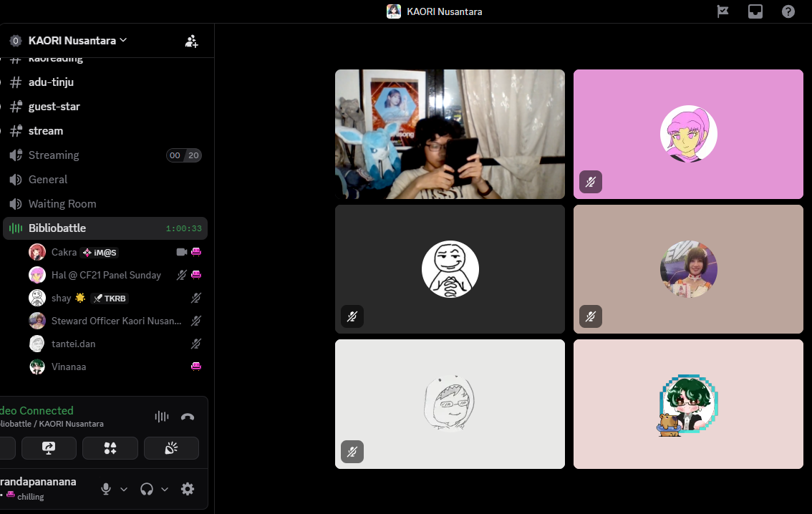The height and width of the screenshot is (514, 812).
Task: Open microphone input device options arrow
Action: click(x=124, y=489)
